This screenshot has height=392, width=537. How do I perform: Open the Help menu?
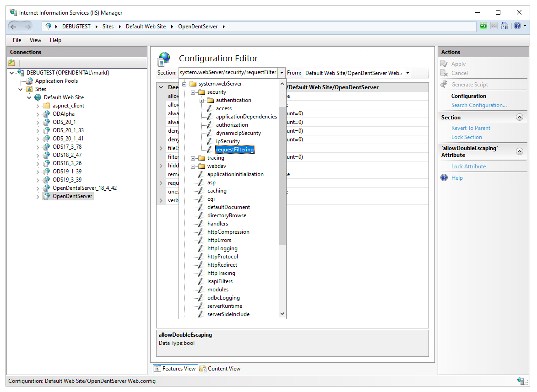pos(55,40)
